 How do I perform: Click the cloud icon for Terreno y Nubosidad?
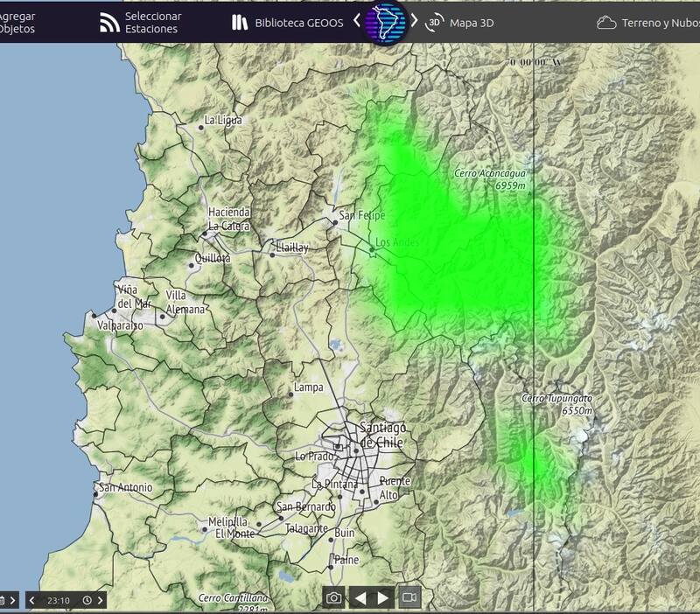click(x=605, y=24)
